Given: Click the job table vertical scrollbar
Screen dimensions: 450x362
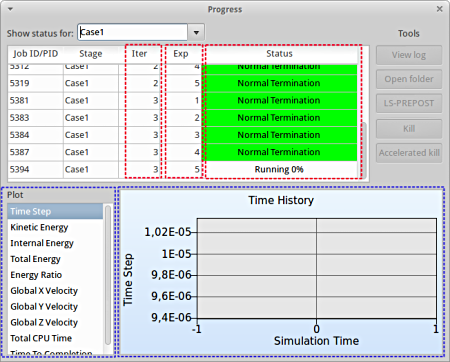Looking at the screenshot, I should [364, 150].
